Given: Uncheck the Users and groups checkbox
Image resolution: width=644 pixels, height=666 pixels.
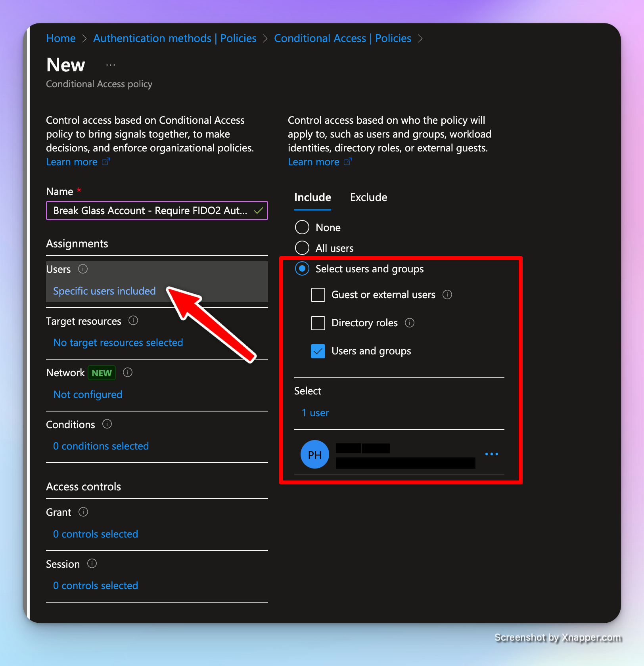Looking at the screenshot, I should 318,351.
